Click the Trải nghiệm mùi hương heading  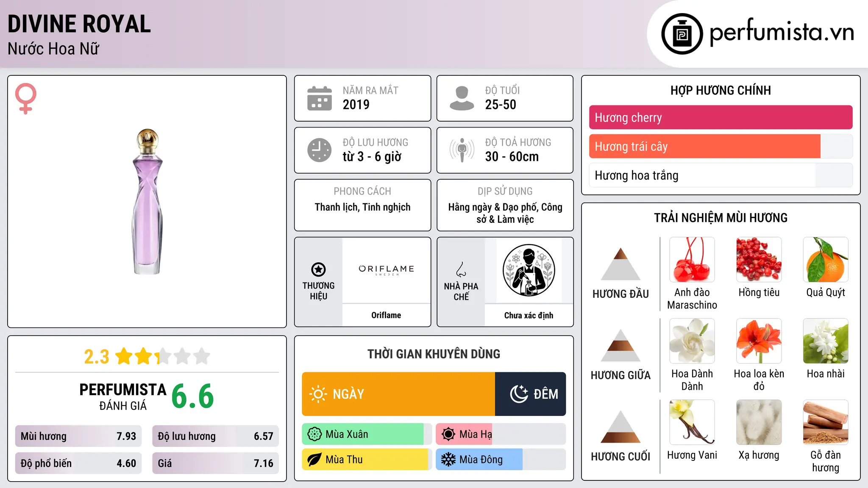coord(721,218)
